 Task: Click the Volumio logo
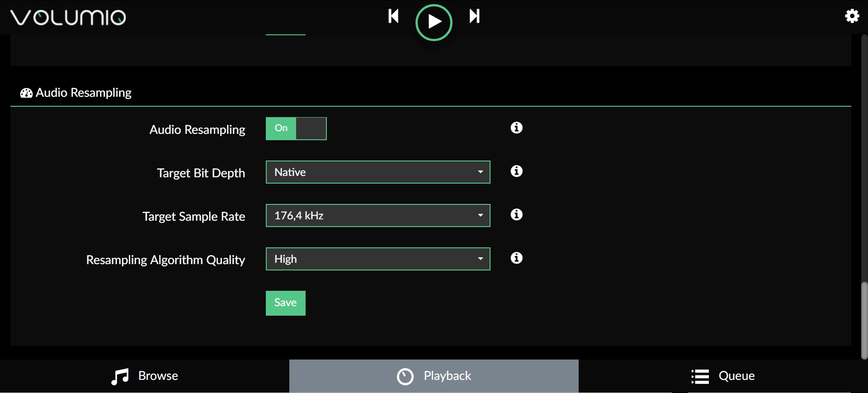click(x=68, y=18)
